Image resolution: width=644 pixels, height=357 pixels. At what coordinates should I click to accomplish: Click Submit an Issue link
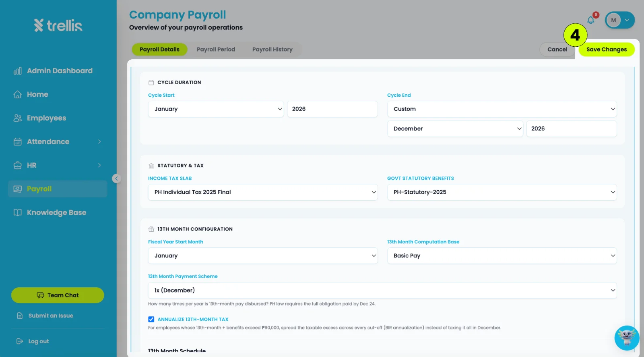51,316
